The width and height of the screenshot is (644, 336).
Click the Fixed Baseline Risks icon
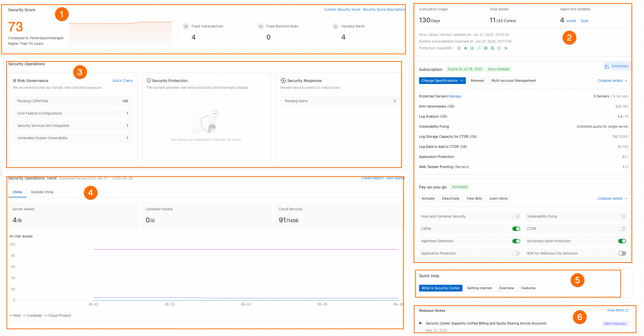point(261,26)
